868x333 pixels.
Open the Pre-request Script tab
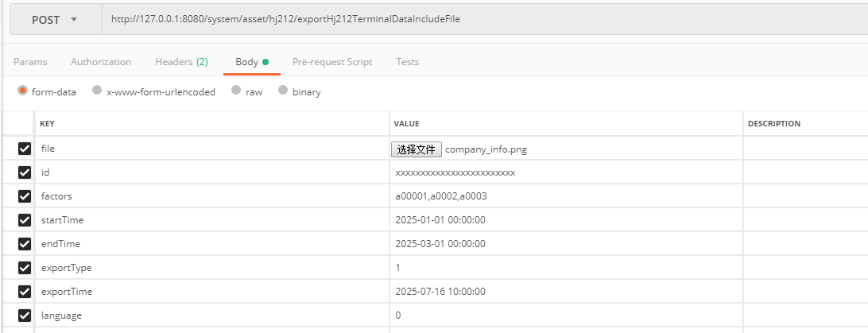click(332, 62)
